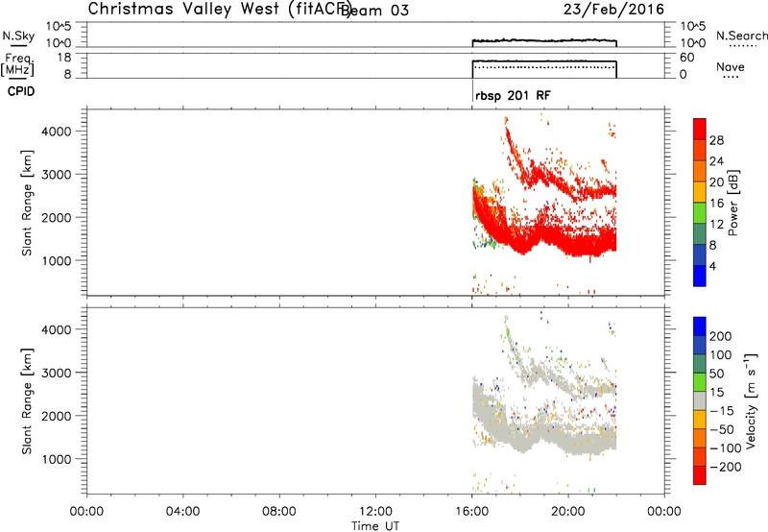Click the 'Velocity [m s-1]' color bar label
The image size is (768, 532).
pos(751,400)
